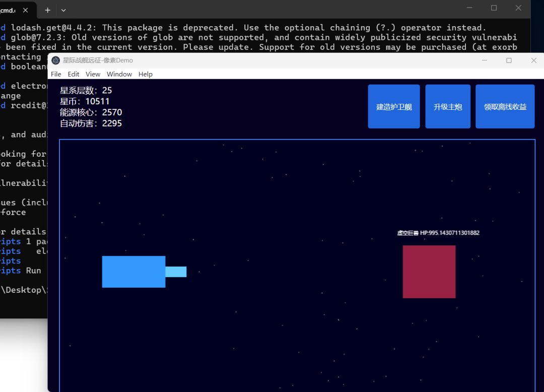Open the Help menu

[146, 74]
